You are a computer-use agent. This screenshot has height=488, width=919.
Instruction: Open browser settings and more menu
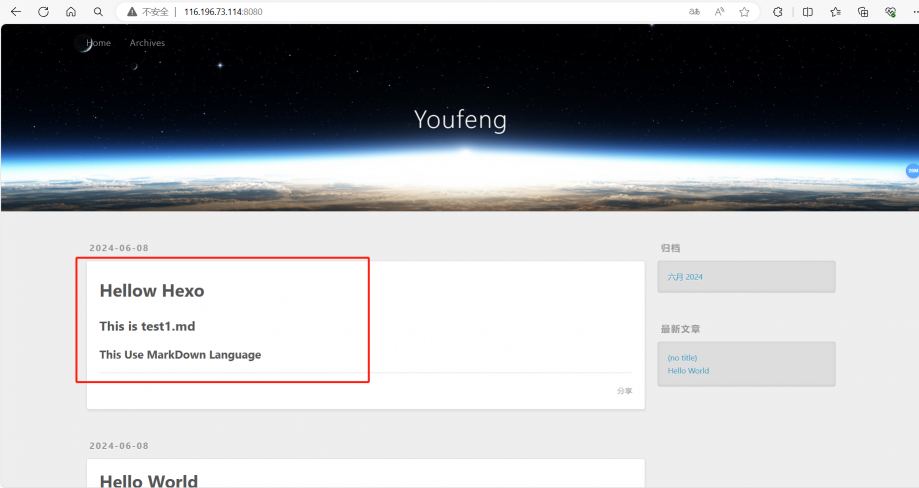click(914, 12)
